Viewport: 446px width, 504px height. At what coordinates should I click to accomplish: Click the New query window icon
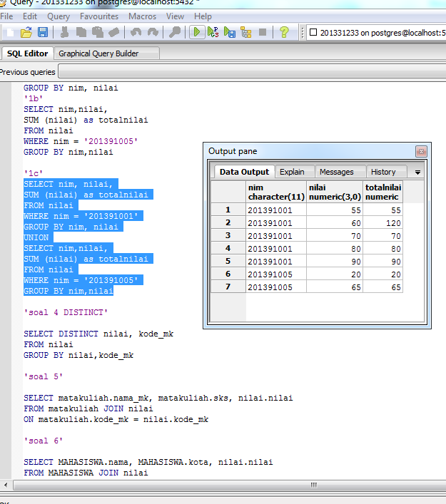(x=10, y=33)
